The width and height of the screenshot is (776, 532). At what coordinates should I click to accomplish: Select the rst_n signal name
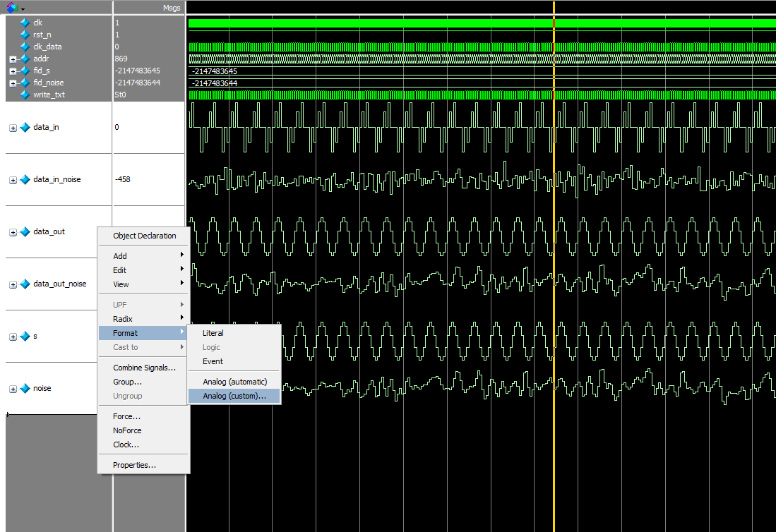42,35
